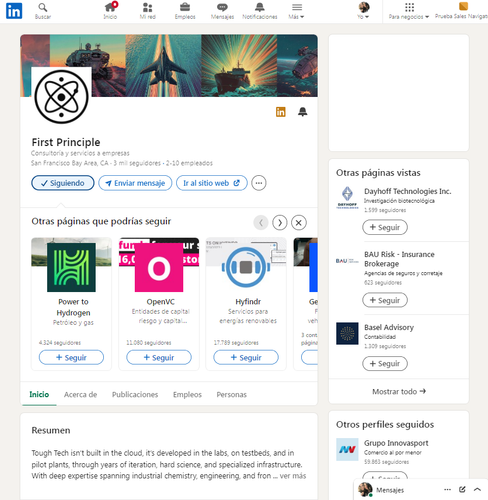Switch to the Empleos tab

click(x=187, y=394)
